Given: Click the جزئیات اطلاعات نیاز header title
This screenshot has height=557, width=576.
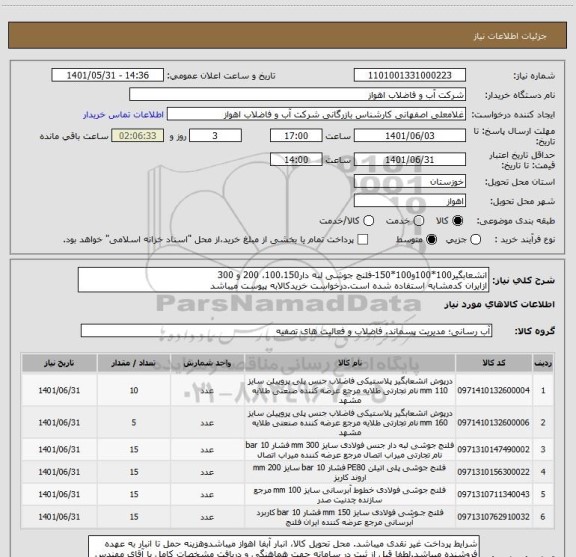Looking at the screenshot, I should tap(510, 36).
